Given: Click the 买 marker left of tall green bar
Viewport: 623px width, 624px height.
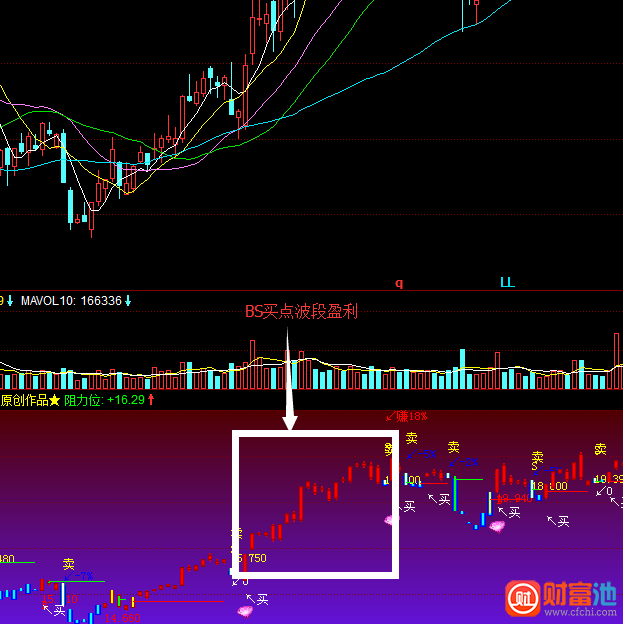Looking at the screenshot, I should pos(439,499).
